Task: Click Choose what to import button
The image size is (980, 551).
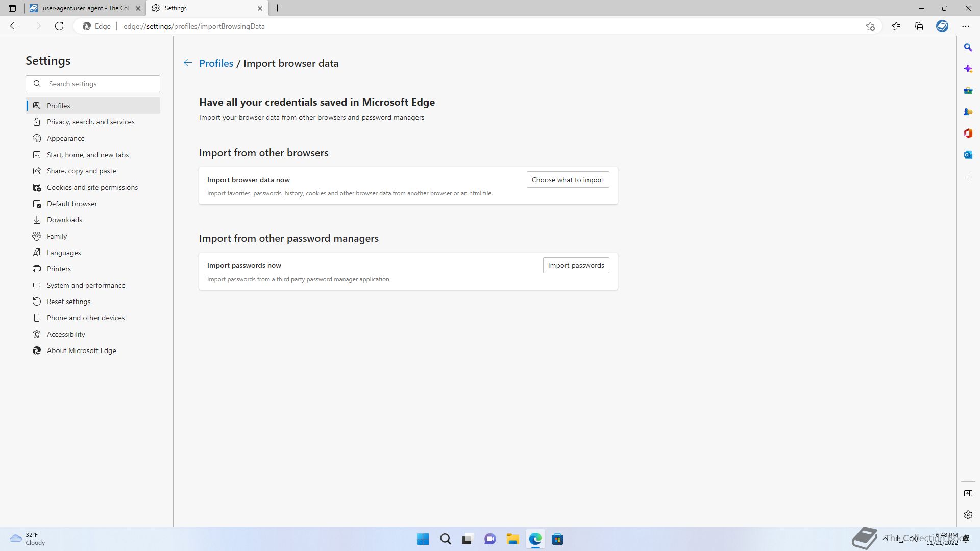Action: click(x=568, y=180)
